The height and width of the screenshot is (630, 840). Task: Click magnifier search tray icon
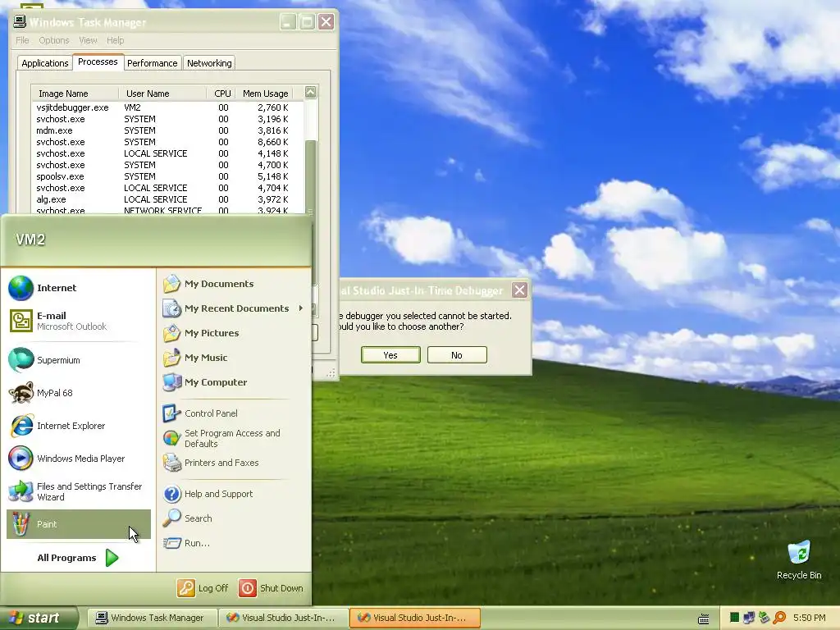(x=780, y=618)
